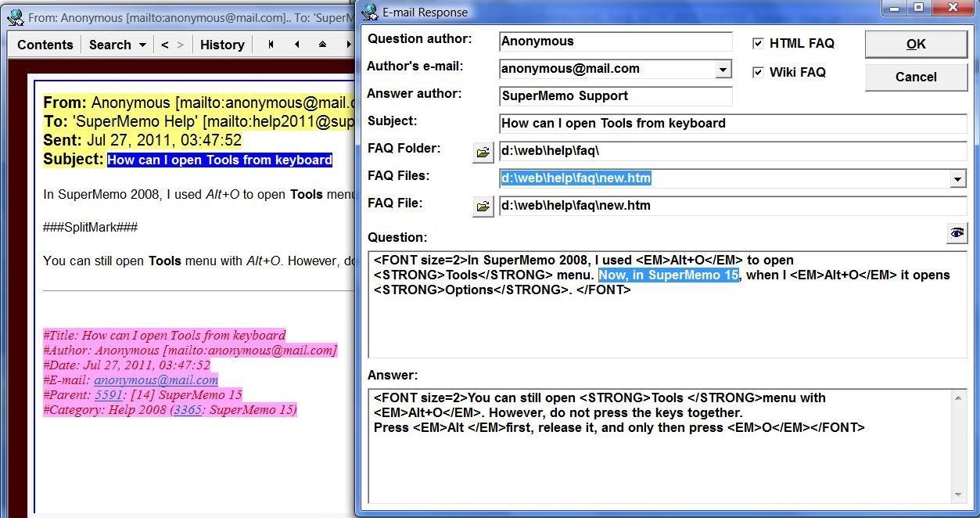This screenshot has height=518, width=980.
Task: Uncheck the Wiki FAQ checkbox
Action: click(x=757, y=72)
